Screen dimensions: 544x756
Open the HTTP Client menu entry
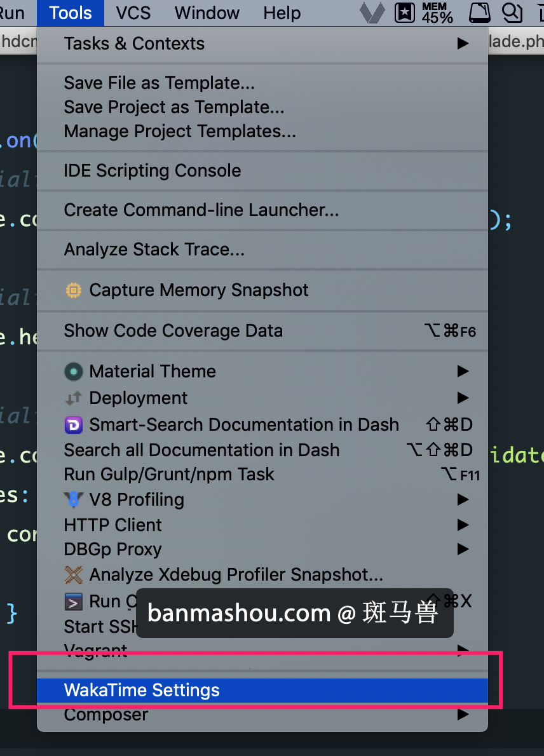[262, 525]
